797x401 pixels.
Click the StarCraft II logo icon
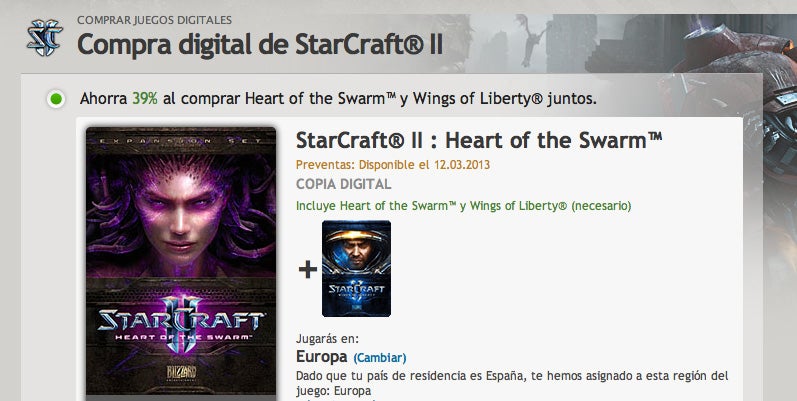(45, 38)
